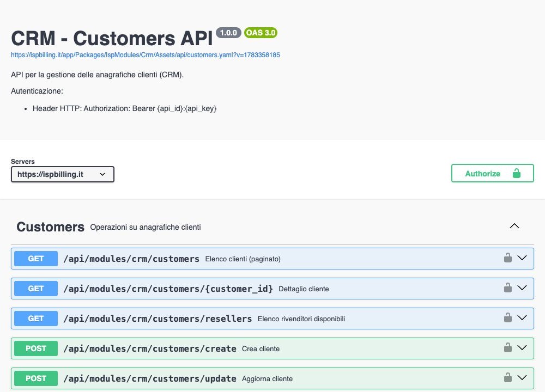
Task: Click the GET badge for Elenco rivenditori
Action: 36,318
